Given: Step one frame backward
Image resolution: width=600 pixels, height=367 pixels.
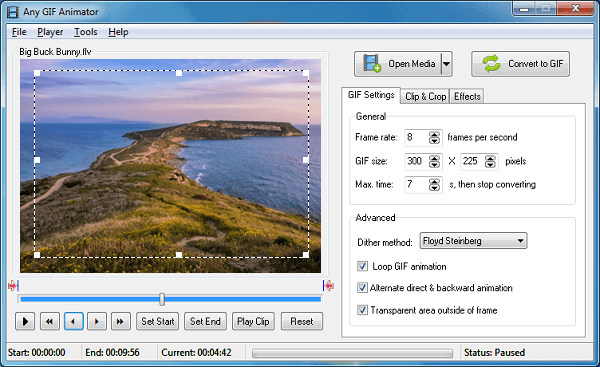Looking at the screenshot, I should pyautogui.click(x=73, y=321).
